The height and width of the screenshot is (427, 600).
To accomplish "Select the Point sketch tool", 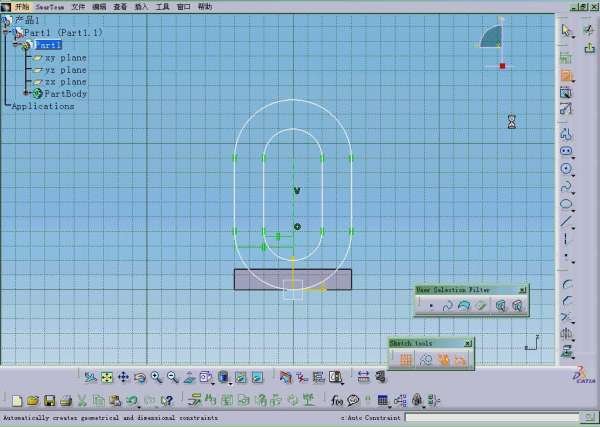I will click(x=566, y=255).
